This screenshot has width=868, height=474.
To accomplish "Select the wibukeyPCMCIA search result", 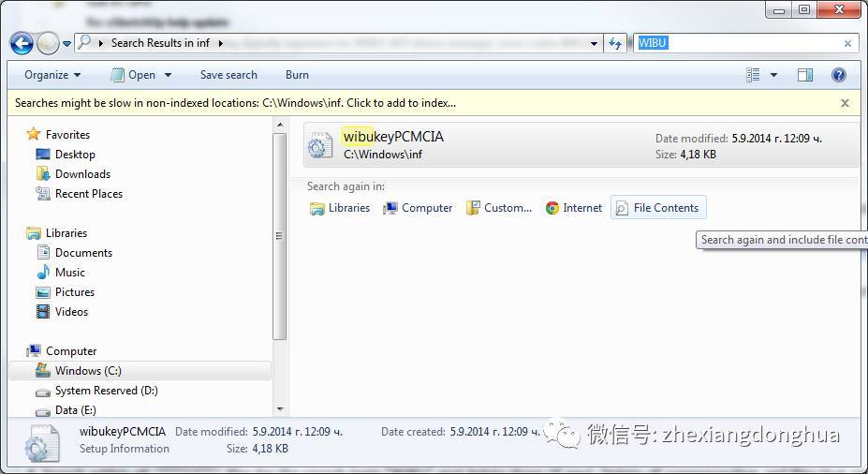I will point(581,145).
